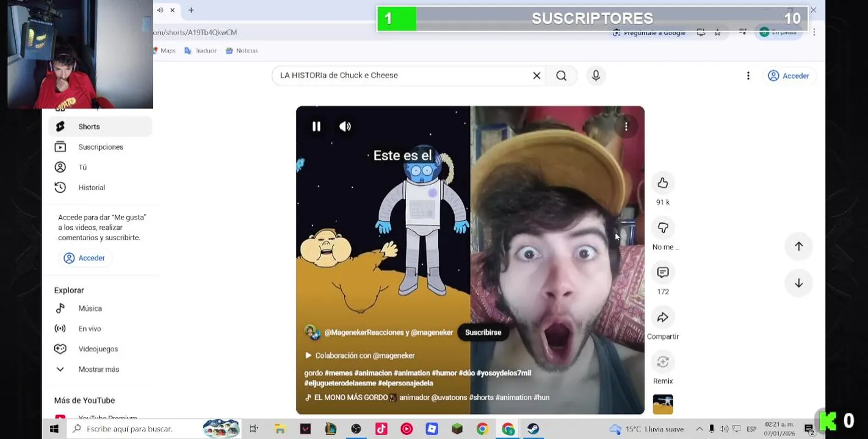Open the Windows Start menu
868x439 pixels.
54,429
